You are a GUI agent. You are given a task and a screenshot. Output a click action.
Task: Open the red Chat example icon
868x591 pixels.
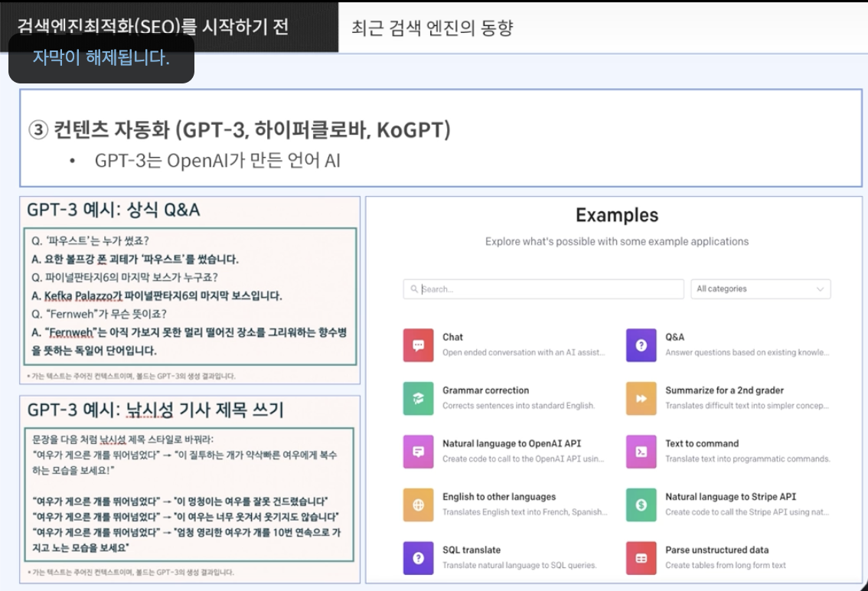point(418,345)
